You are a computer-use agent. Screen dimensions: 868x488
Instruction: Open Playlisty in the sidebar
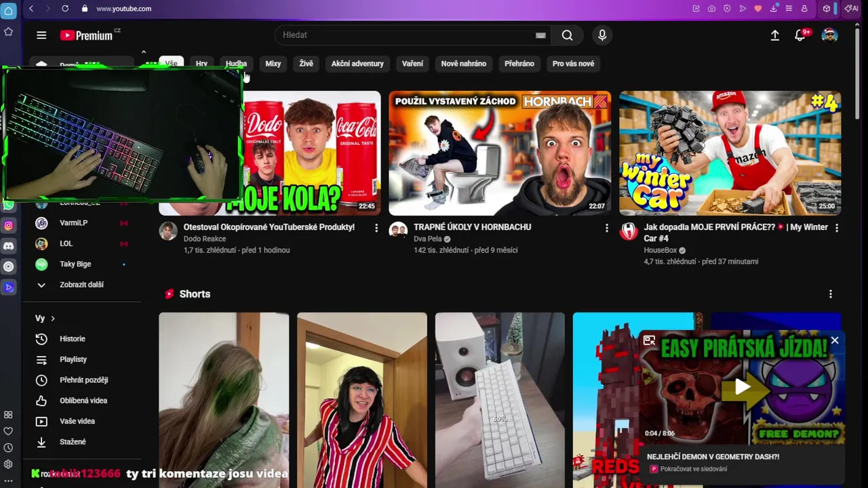pos(82,360)
